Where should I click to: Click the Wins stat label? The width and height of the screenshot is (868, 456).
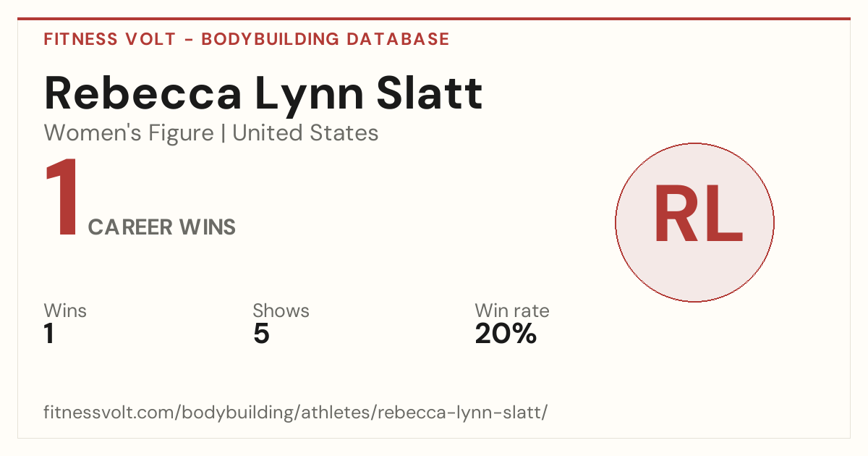pos(65,311)
